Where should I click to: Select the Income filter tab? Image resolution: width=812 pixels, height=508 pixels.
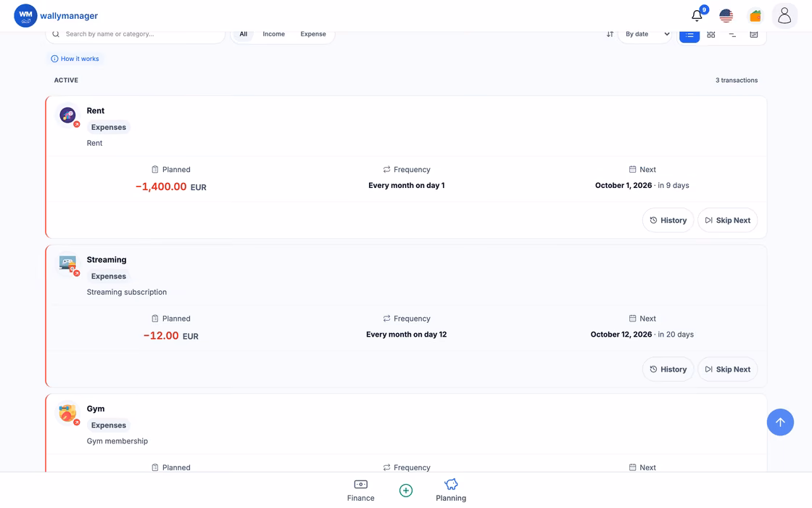273,34
